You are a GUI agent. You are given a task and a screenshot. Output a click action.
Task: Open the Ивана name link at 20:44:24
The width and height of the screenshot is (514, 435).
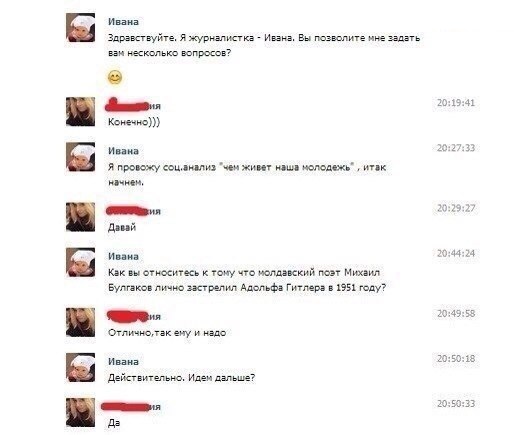123,256
